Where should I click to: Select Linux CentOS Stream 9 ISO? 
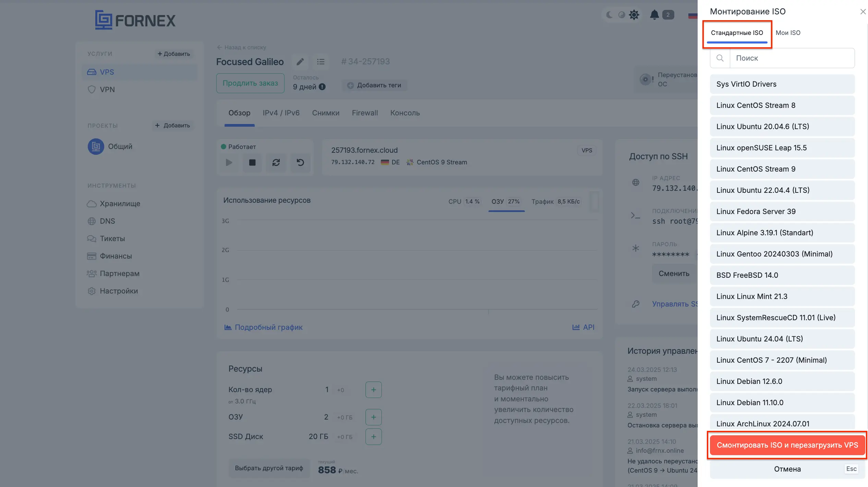[x=782, y=169]
